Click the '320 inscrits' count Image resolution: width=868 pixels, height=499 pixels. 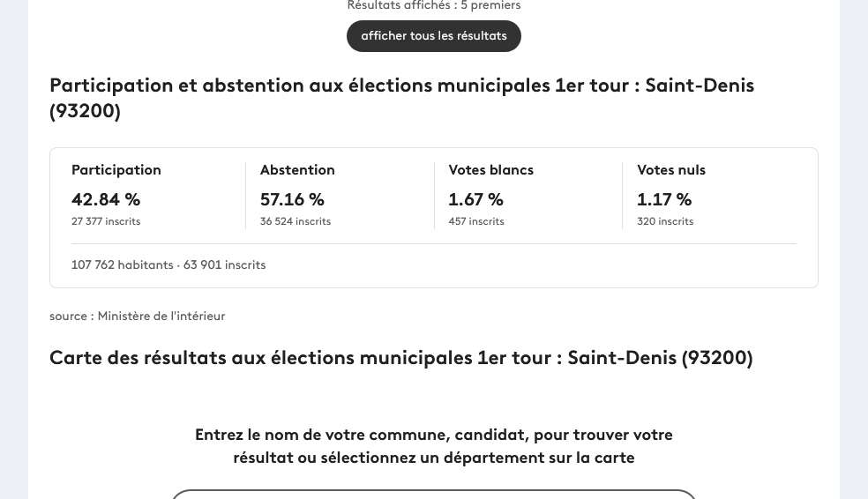point(665,221)
